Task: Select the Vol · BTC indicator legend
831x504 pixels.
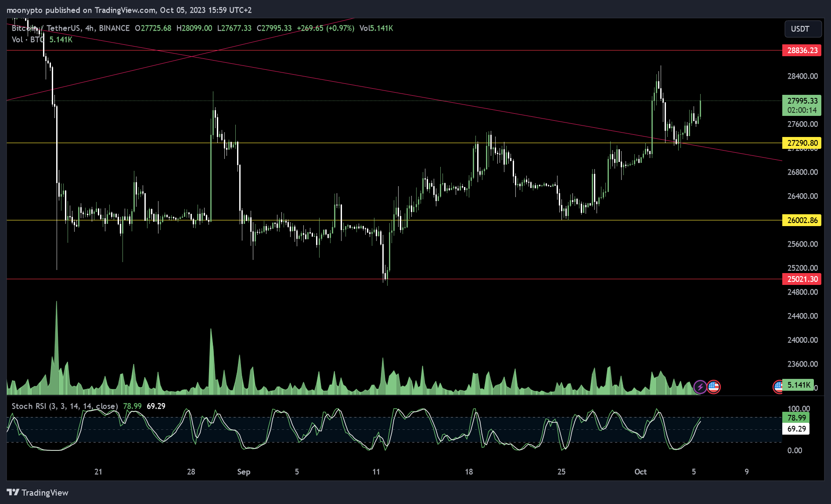Action: pos(28,40)
